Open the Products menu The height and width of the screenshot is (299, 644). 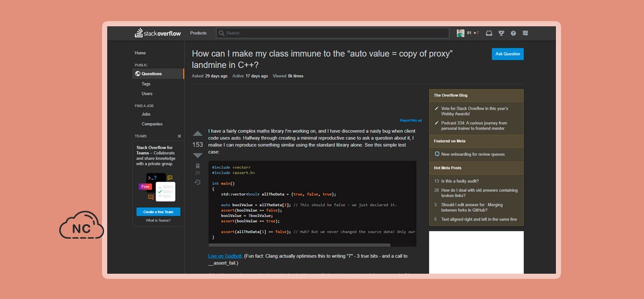coord(198,33)
